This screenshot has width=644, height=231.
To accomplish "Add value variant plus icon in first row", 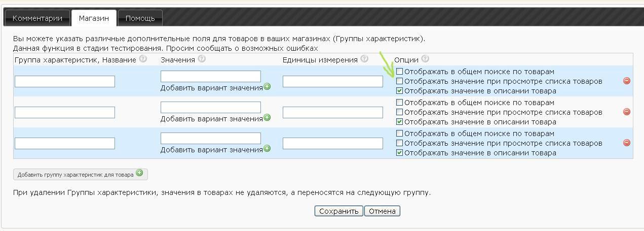I will [267, 87].
